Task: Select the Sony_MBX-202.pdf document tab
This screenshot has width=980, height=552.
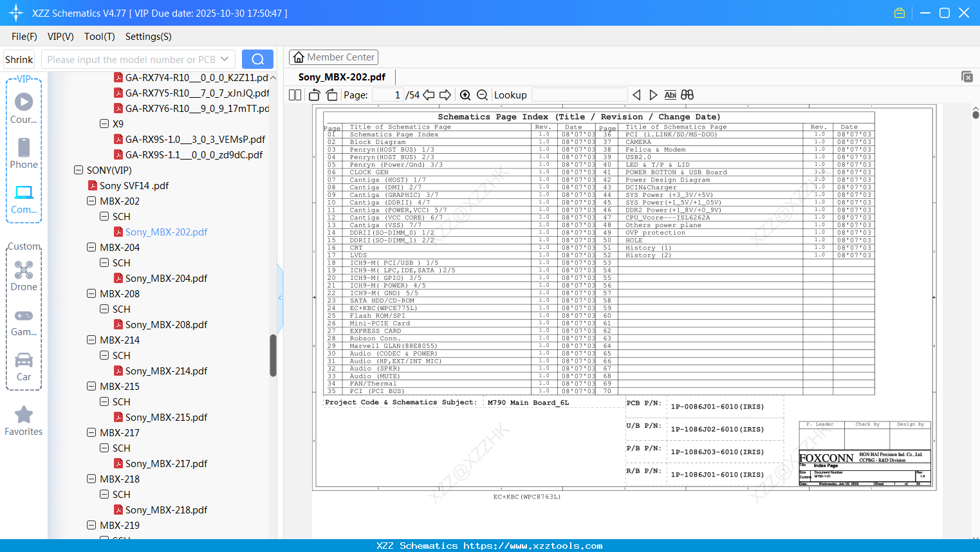Action: 342,77
